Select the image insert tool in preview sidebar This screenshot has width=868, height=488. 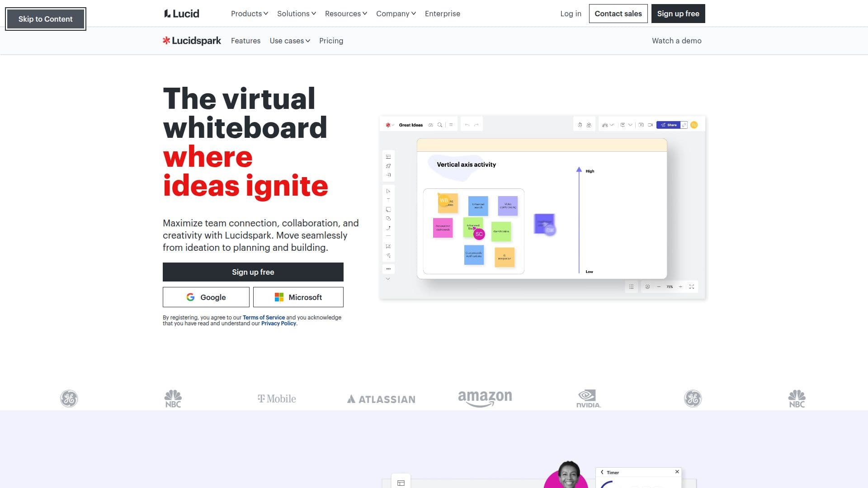[388, 246]
